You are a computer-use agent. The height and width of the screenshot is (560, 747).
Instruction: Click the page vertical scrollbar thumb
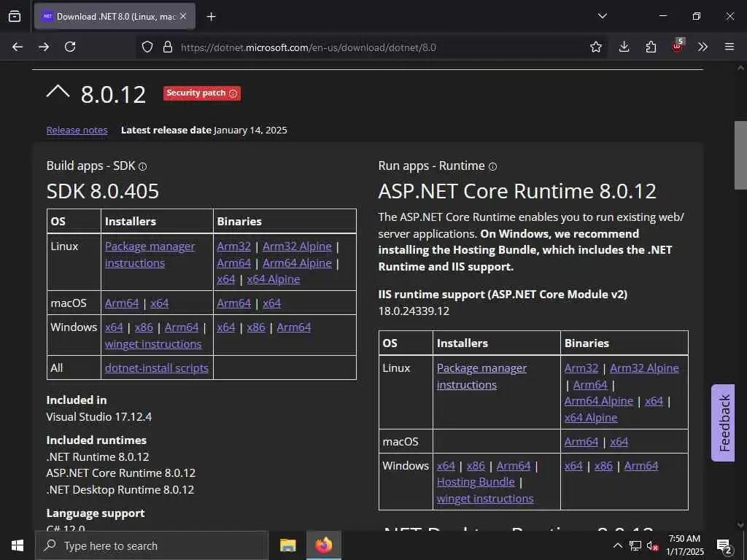coord(740,155)
